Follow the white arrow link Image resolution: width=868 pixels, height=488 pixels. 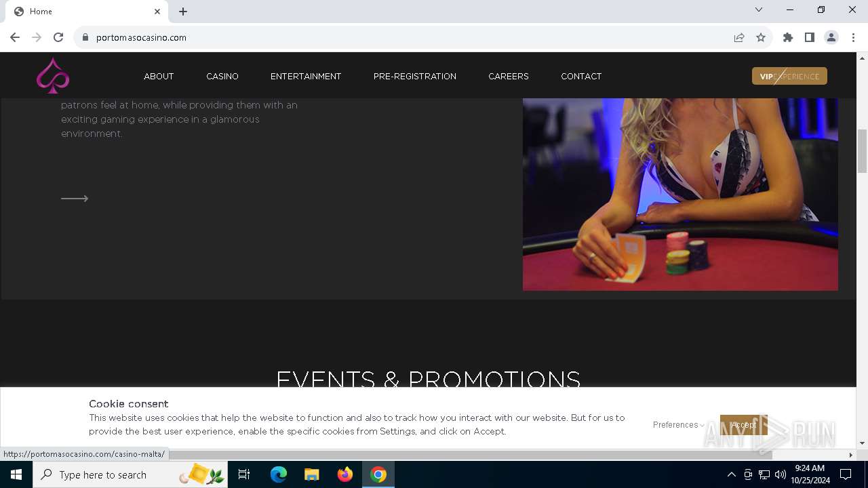[75, 199]
